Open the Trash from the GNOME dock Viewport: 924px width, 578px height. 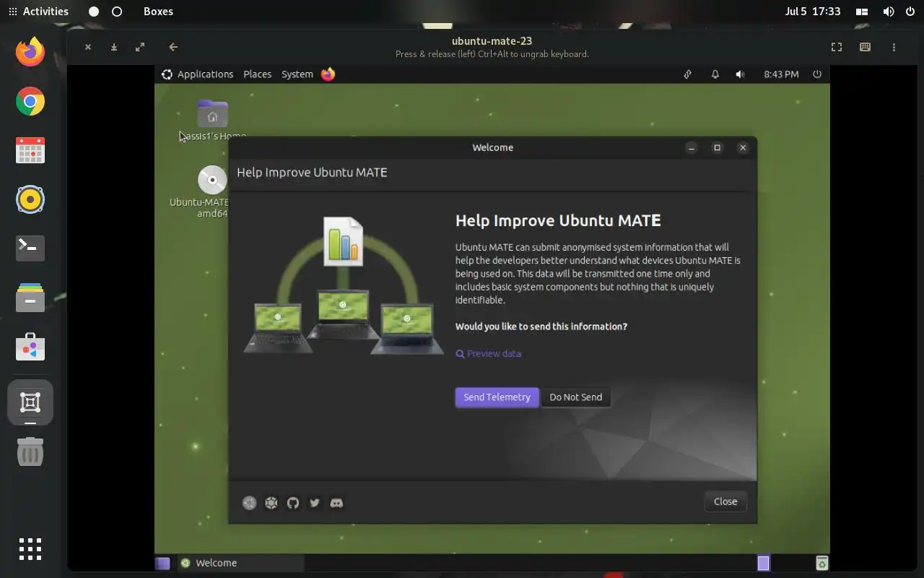point(30,452)
